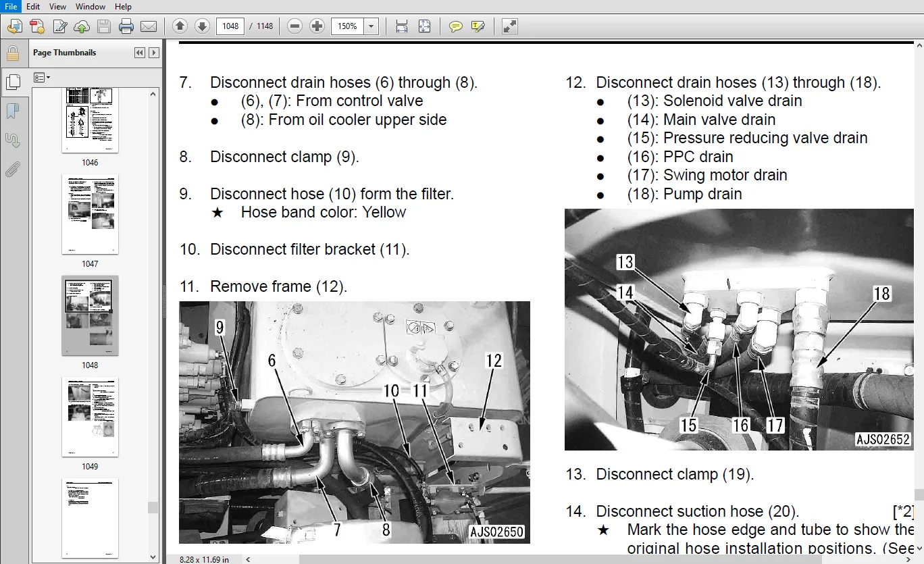Zoom in using the plus button
Screen dimensions: 924x564
tap(317, 26)
